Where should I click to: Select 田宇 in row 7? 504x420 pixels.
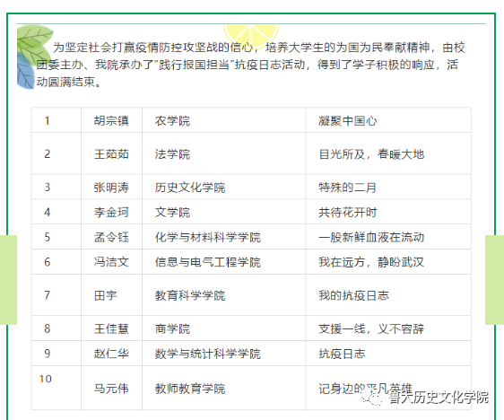106,295
